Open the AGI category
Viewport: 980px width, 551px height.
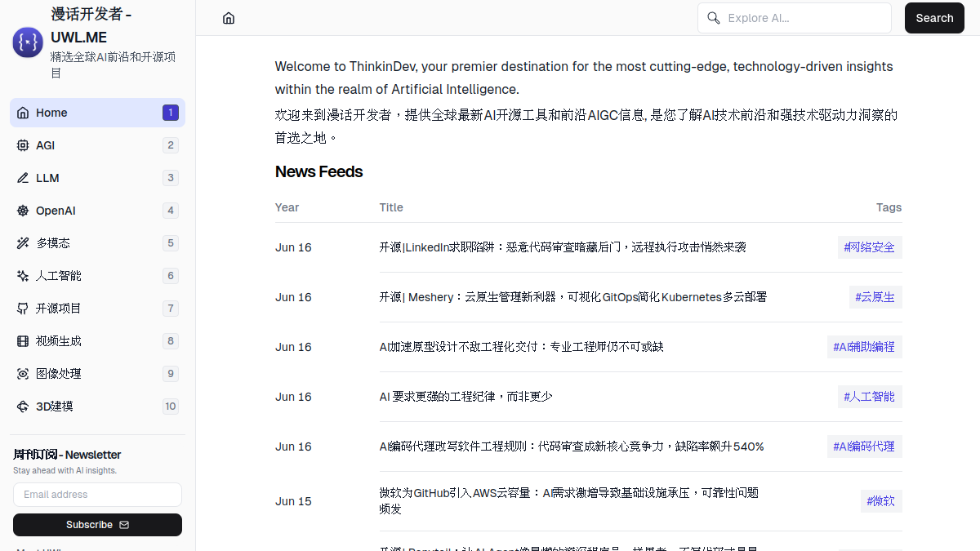pos(97,145)
